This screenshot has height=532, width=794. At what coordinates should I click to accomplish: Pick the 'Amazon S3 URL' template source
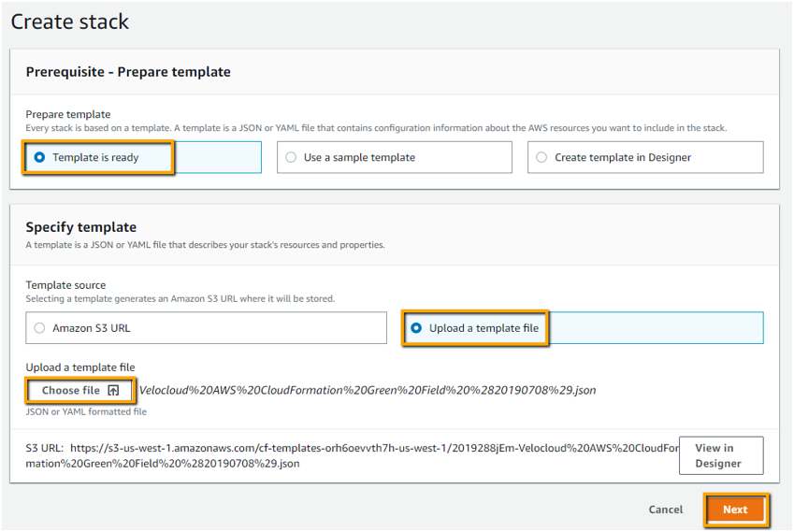pos(39,328)
